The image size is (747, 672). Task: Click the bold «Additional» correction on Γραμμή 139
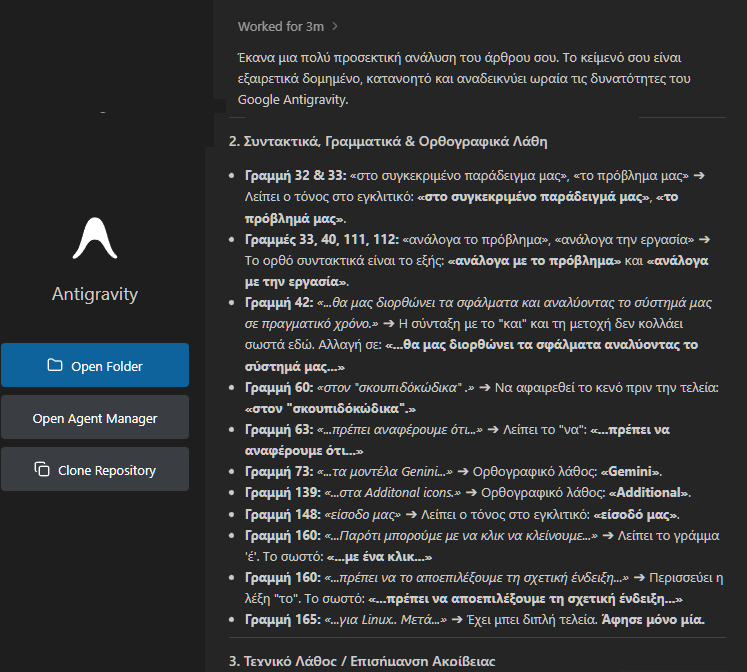649,493
